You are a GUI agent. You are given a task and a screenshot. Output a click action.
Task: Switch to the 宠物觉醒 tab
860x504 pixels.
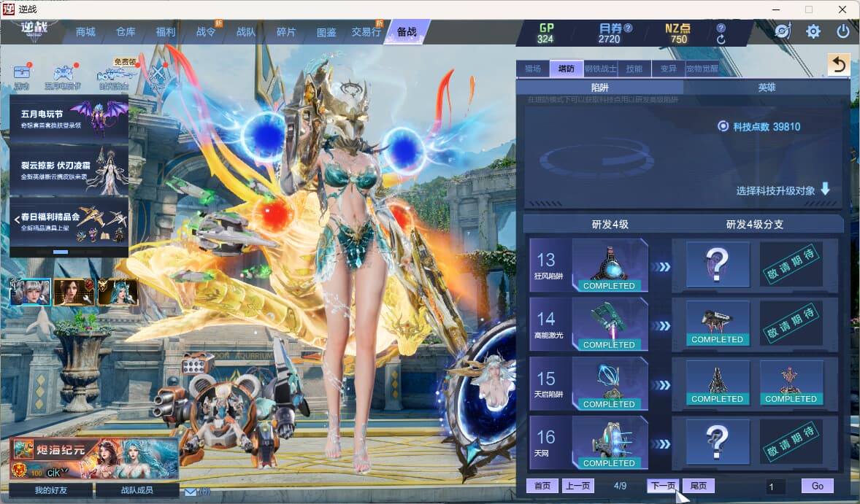tap(702, 69)
